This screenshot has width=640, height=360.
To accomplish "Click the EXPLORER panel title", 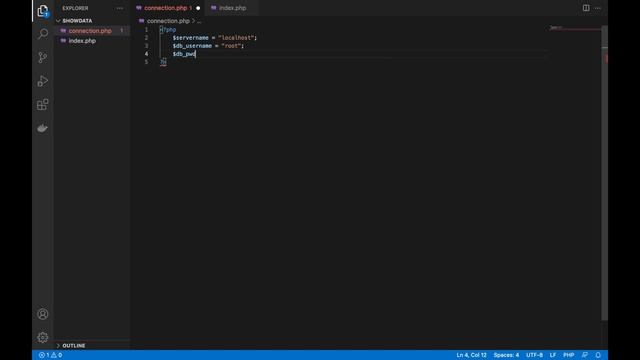I will click(x=75, y=8).
